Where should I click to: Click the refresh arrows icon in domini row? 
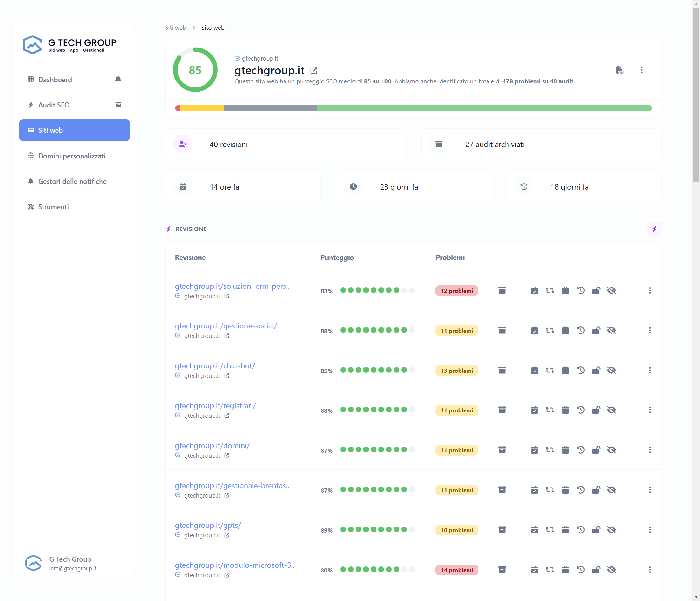tap(550, 450)
